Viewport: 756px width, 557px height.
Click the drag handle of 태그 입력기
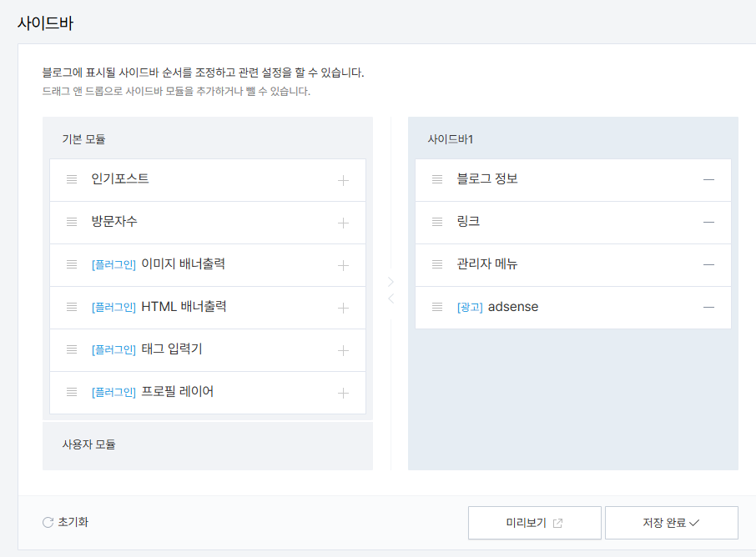tap(72, 349)
